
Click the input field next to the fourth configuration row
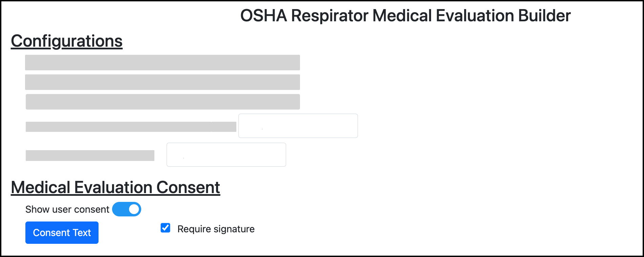coord(298,125)
